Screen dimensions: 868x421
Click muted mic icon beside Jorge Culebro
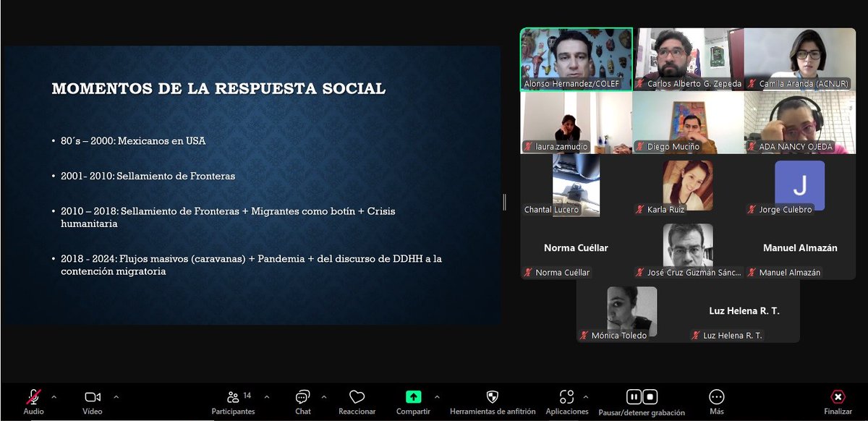point(752,210)
